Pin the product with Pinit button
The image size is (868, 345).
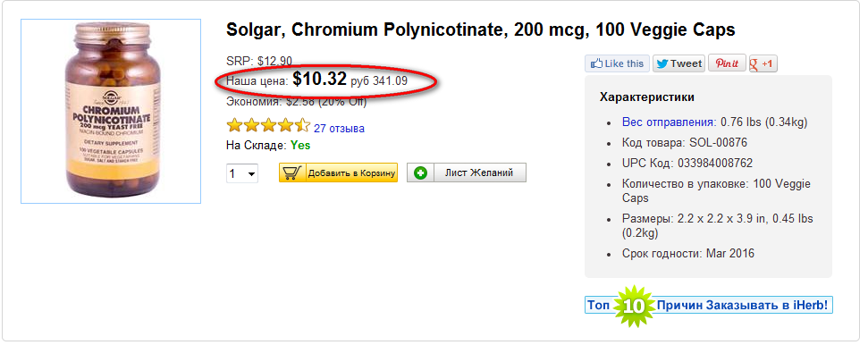coord(727,63)
